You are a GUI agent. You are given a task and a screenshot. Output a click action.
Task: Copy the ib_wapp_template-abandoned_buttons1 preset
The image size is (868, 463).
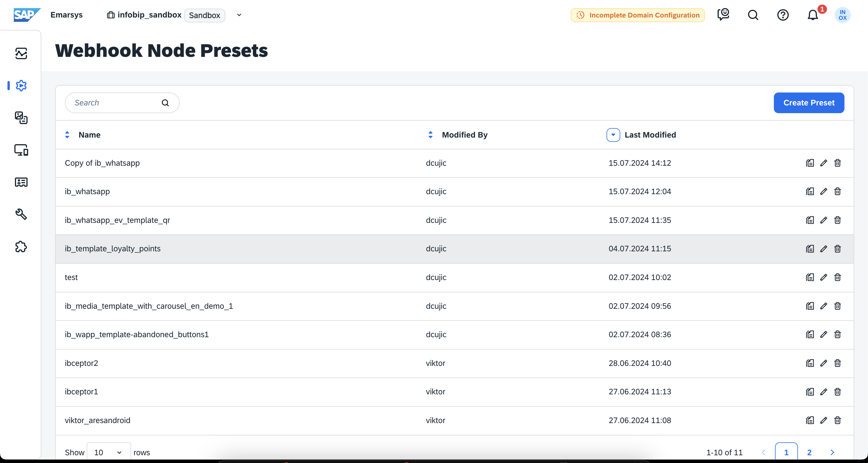(810, 335)
